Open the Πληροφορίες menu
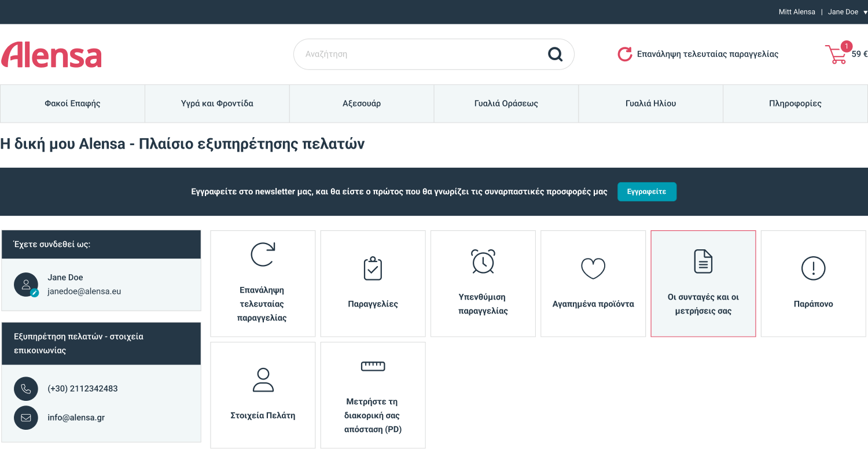The width and height of the screenshot is (868, 461). click(796, 104)
